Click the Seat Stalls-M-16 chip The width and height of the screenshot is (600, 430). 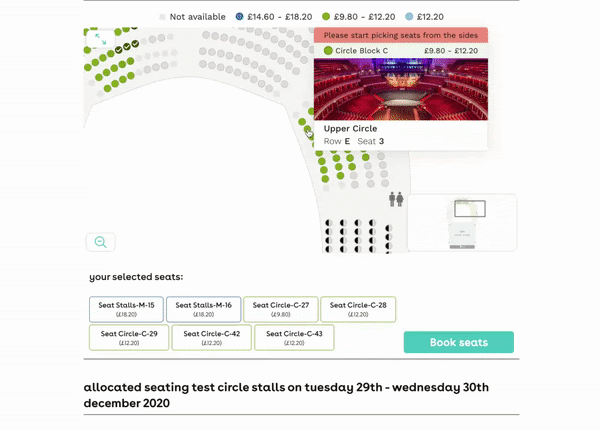tap(204, 309)
